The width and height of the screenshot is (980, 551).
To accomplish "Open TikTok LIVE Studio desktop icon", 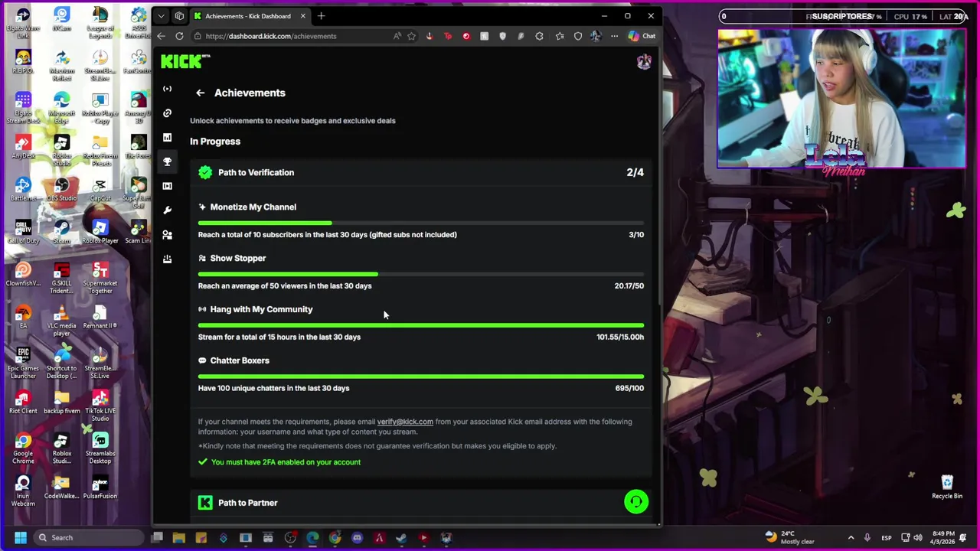I will tap(100, 406).
